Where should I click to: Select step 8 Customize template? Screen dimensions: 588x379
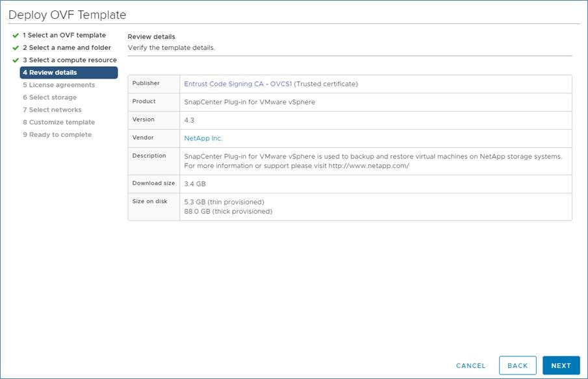coord(59,122)
